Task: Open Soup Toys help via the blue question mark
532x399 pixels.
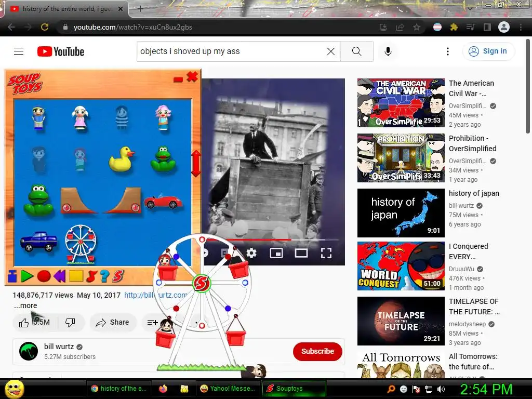Action: (105, 276)
